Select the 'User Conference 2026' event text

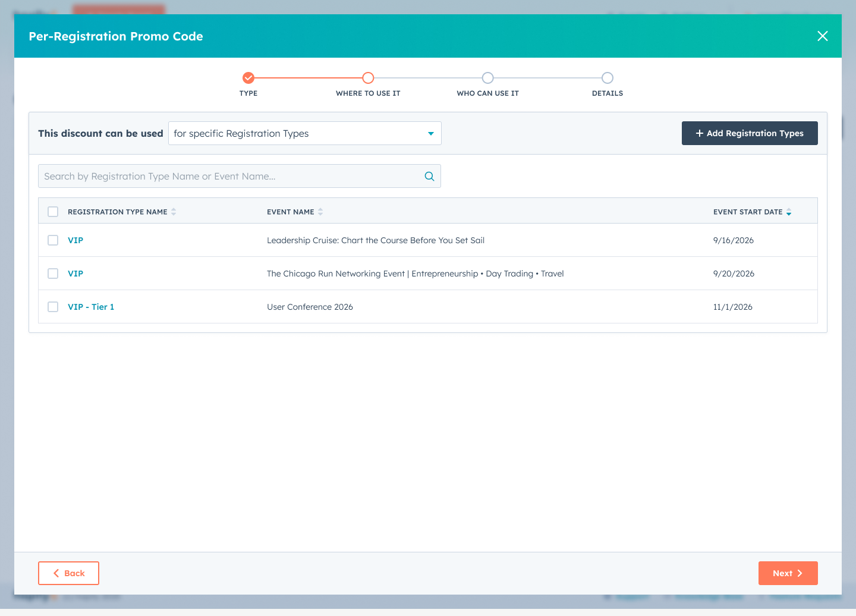[310, 307]
